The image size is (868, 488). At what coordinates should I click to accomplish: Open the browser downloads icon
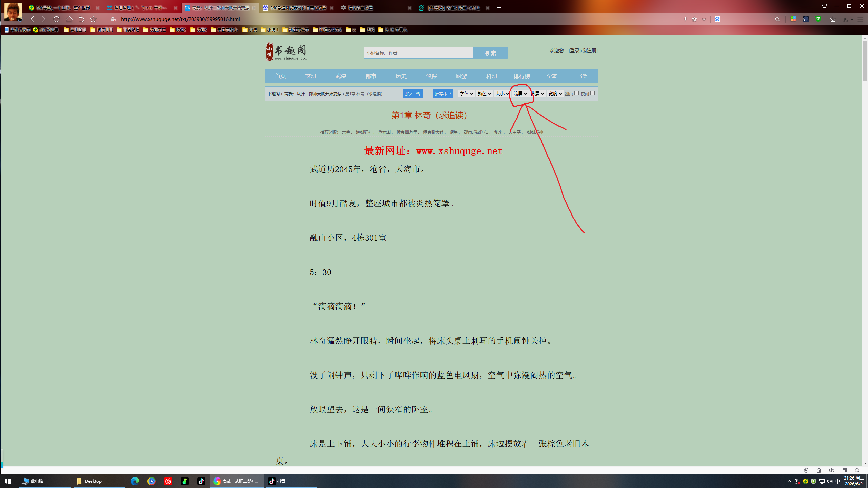(833, 19)
